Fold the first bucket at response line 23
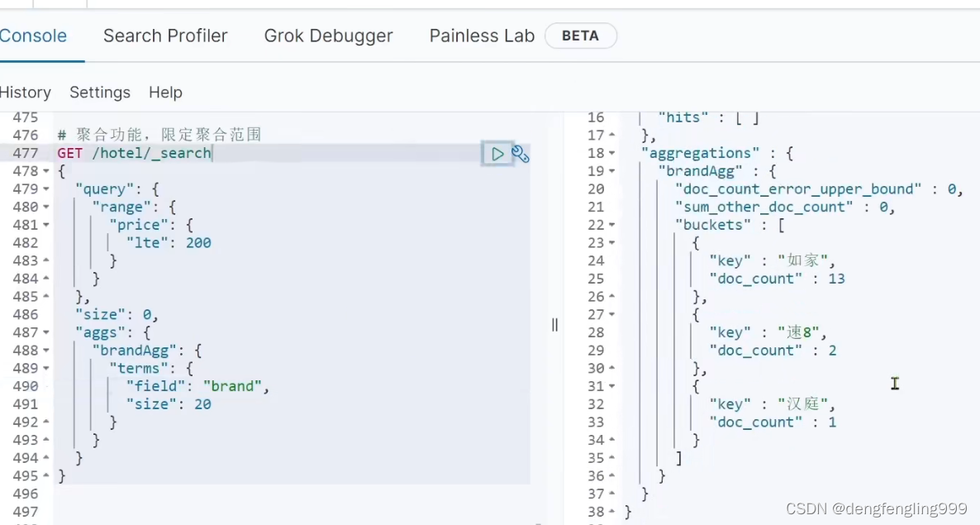 611,243
